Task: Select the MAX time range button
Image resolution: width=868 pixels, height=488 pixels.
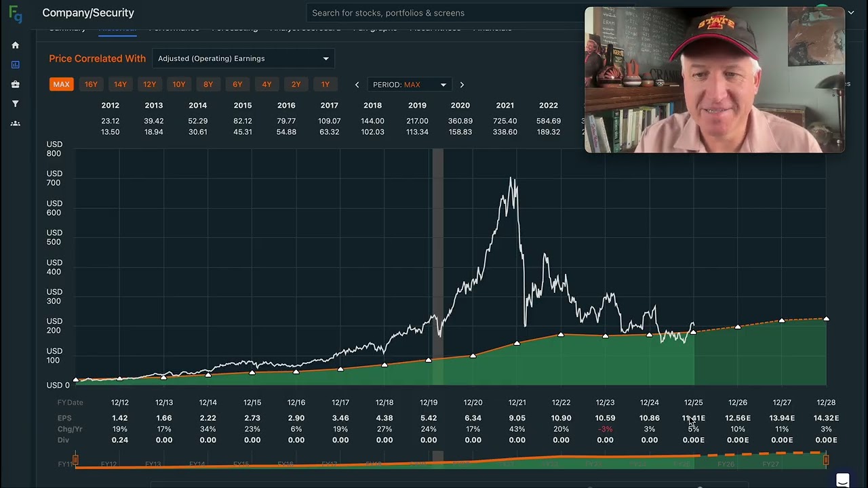Action: tap(61, 85)
